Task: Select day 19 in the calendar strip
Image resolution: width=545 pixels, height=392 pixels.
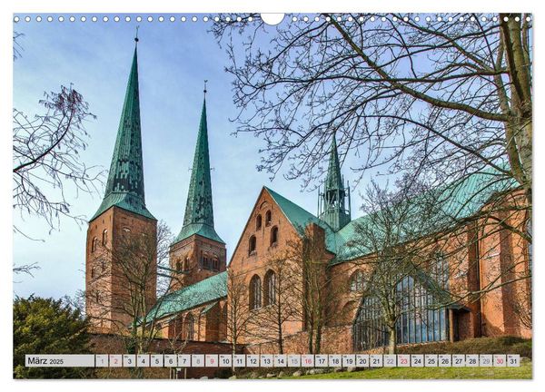Action: 349,361
